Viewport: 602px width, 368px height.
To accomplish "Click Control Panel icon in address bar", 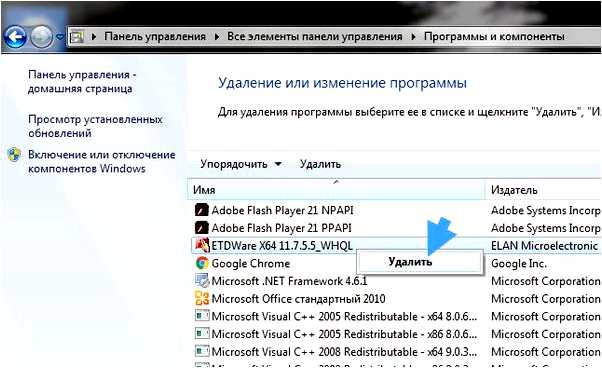I will (x=76, y=37).
